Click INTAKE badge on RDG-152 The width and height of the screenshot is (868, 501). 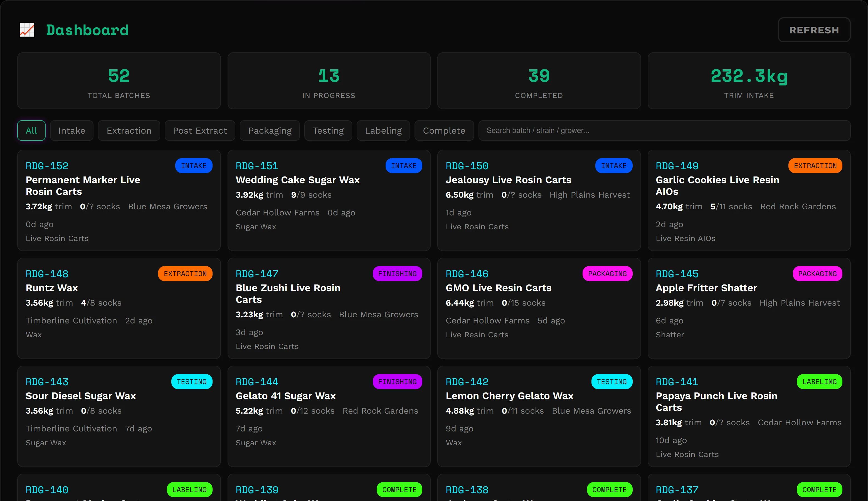pyautogui.click(x=194, y=166)
